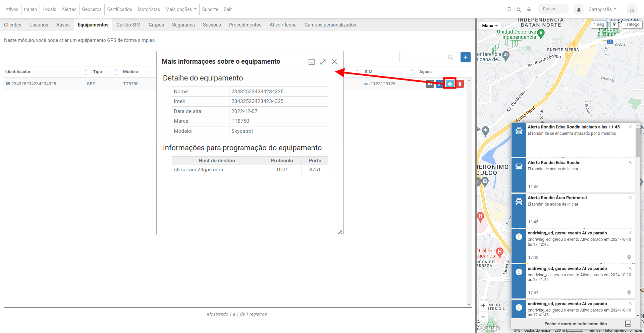Dismiss the Alerta Rondín Área Perimetral notification
644x333 pixels.
pos(630,198)
